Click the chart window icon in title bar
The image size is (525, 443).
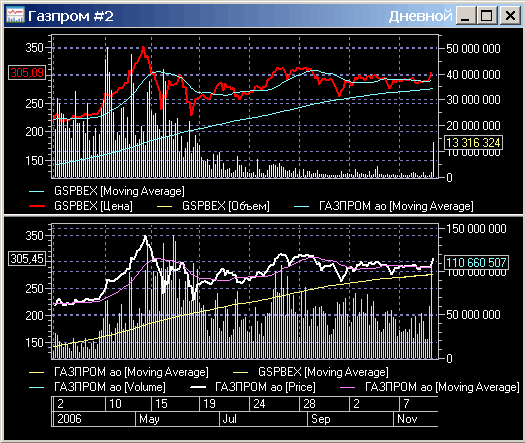[x=15, y=15]
